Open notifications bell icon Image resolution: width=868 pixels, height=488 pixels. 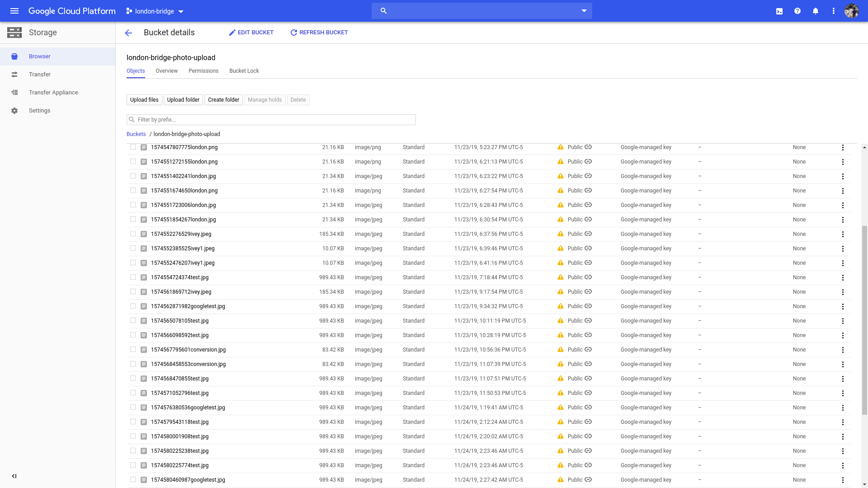(816, 11)
